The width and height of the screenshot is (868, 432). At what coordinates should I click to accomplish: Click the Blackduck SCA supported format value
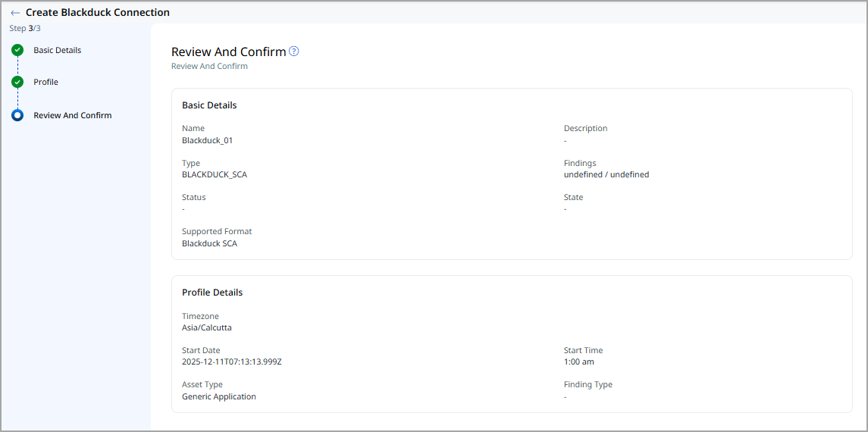point(209,243)
